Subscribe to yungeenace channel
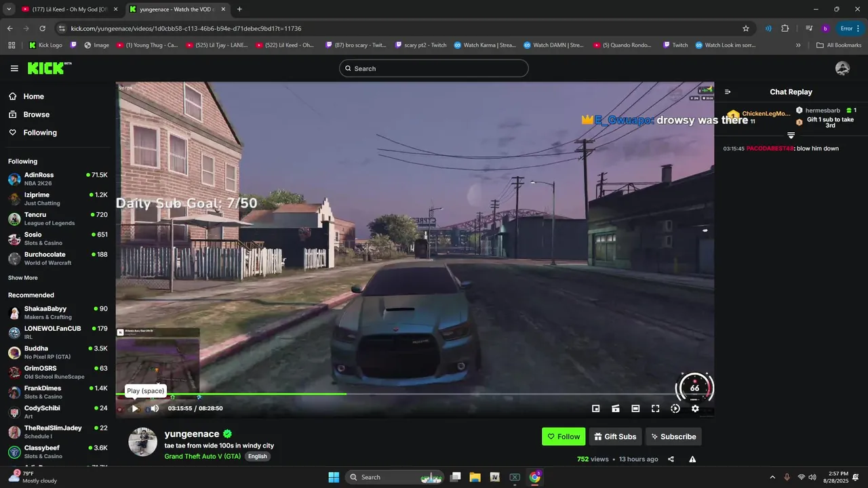This screenshot has width=868, height=488. click(673, 436)
